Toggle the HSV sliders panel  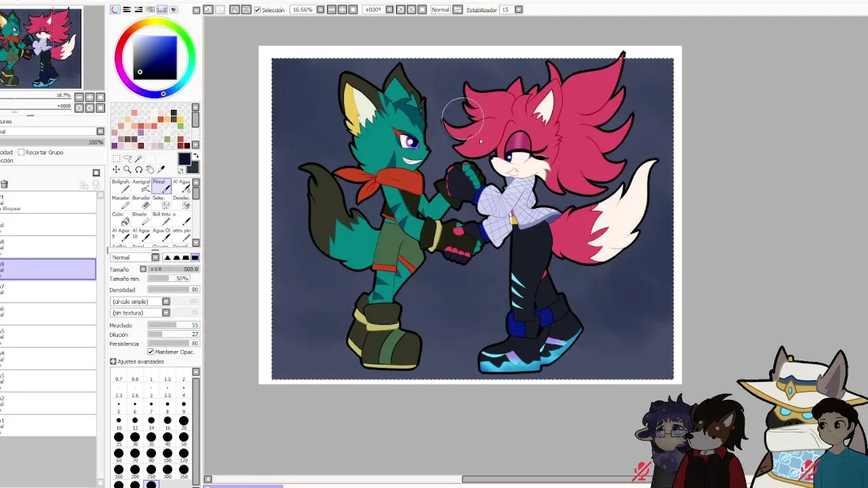(138, 9)
